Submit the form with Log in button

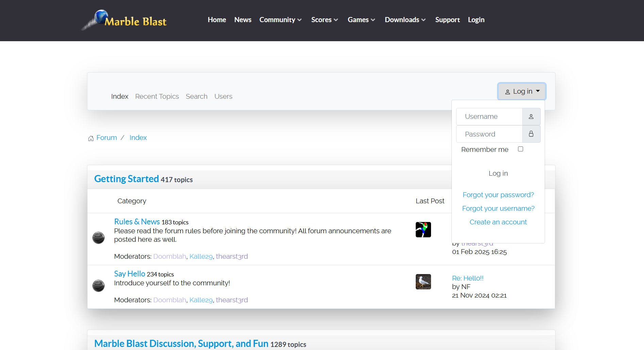coord(498,174)
